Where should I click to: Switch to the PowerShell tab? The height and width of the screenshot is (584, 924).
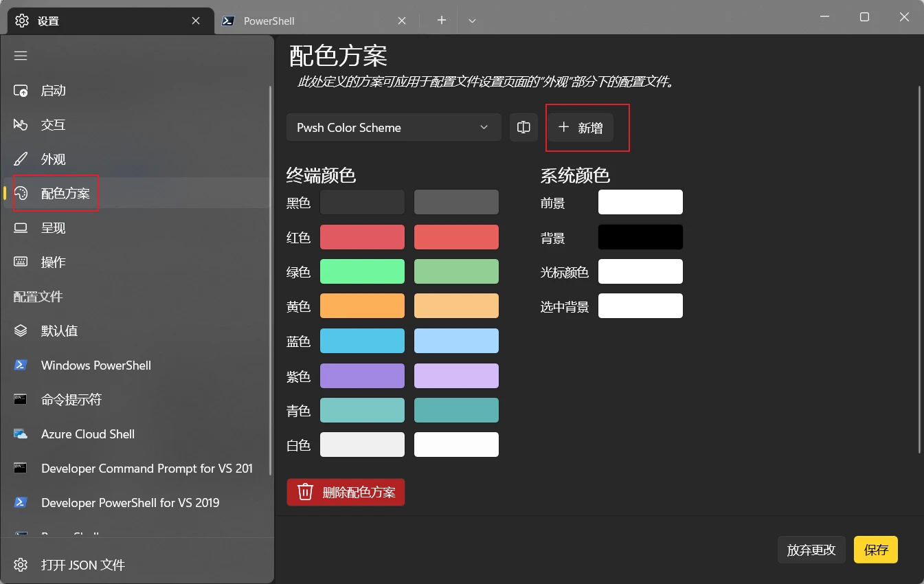click(317, 21)
